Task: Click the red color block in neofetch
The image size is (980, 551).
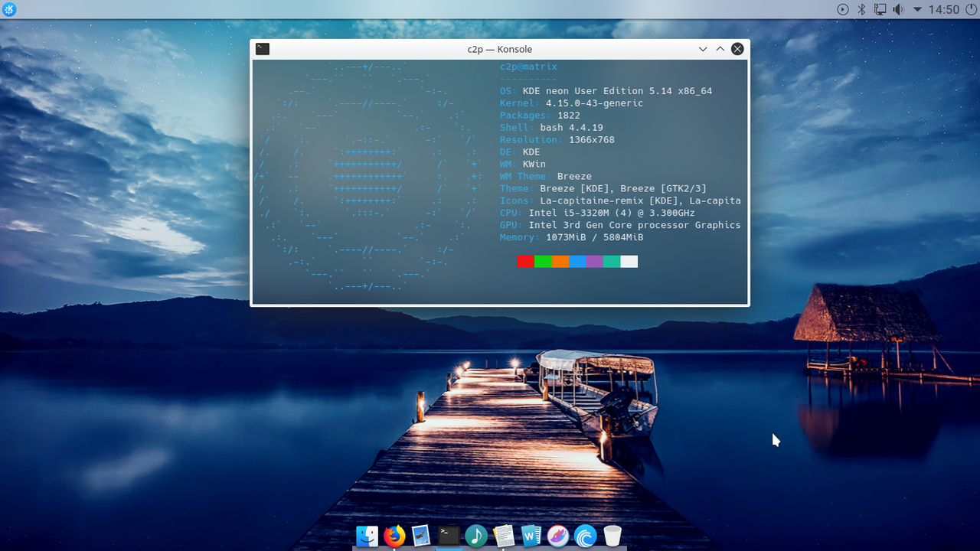Action: point(525,262)
